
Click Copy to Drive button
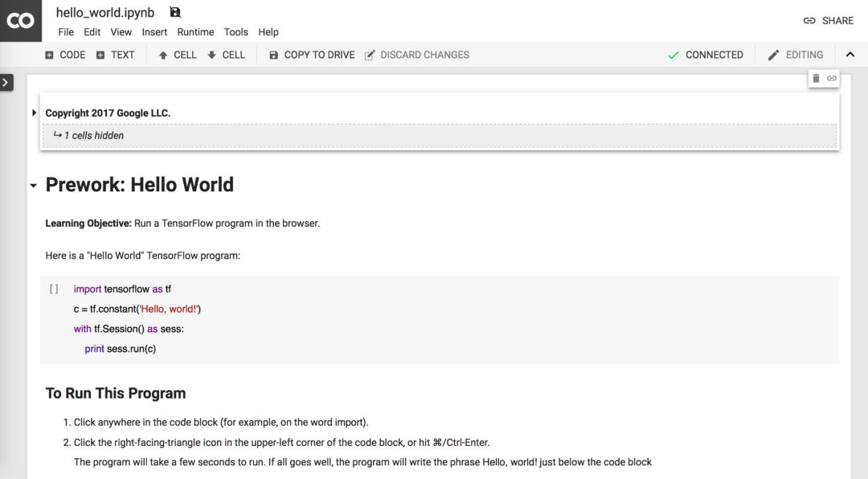(x=312, y=55)
